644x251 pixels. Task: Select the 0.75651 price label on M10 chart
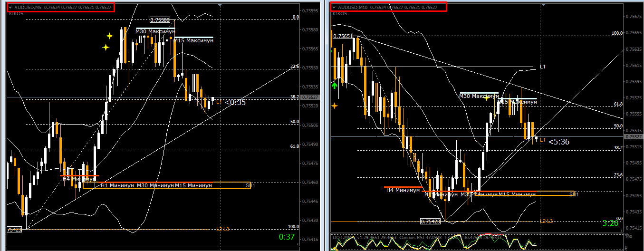343,36
